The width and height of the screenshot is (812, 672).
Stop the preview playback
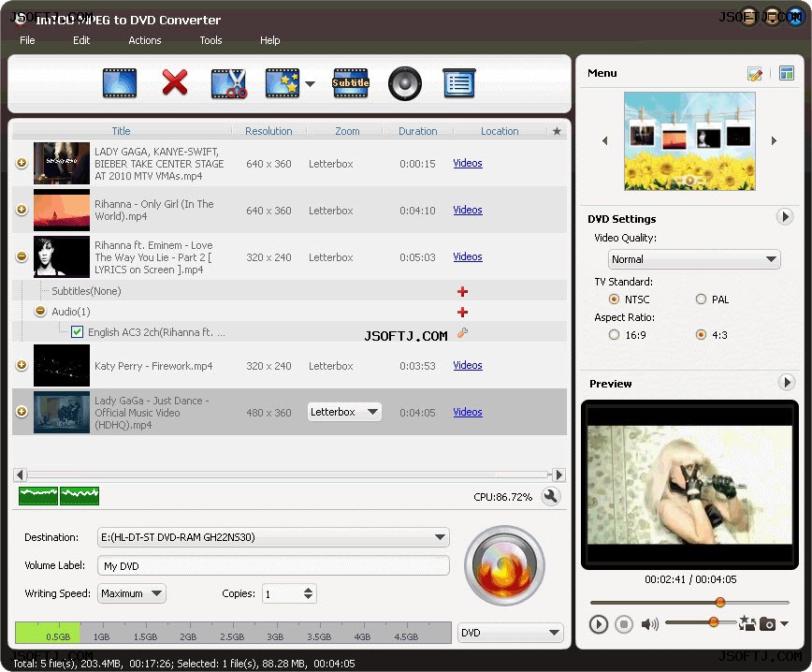[x=624, y=624]
